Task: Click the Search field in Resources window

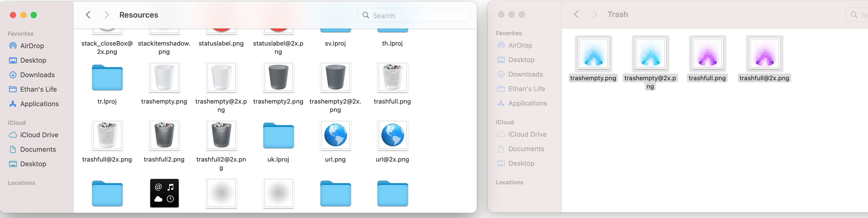Action: (x=414, y=15)
